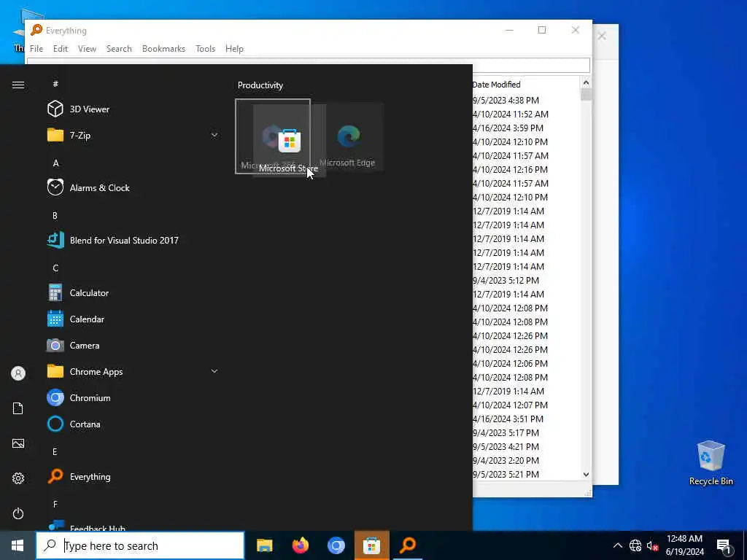Click the Power button in Start
The width and height of the screenshot is (747, 560).
click(x=18, y=513)
